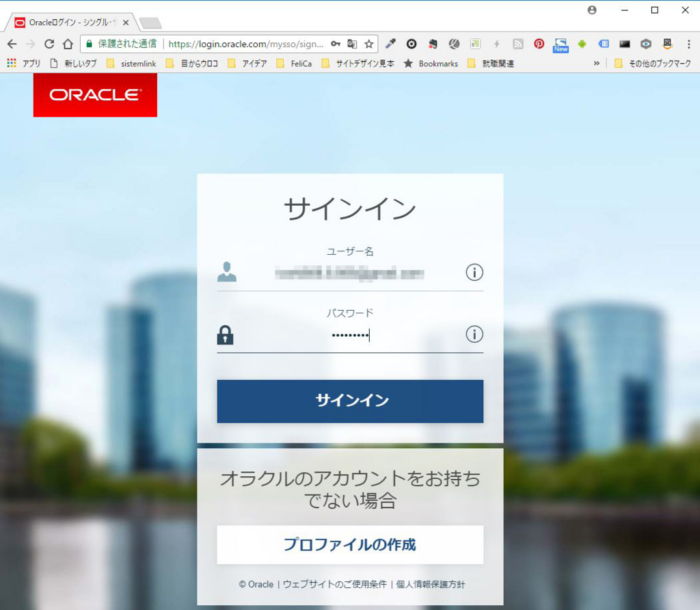
Task: Open the Chrome three-dot menu
Action: coord(689,44)
